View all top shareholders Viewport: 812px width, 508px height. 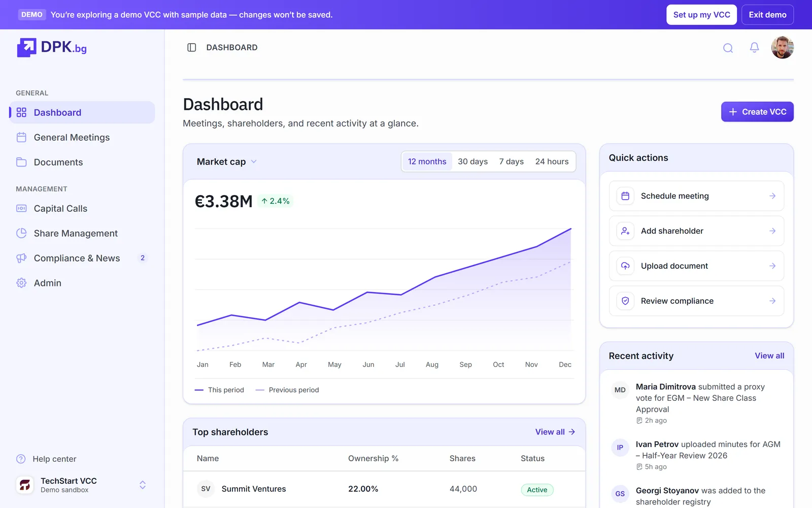click(x=555, y=432)
